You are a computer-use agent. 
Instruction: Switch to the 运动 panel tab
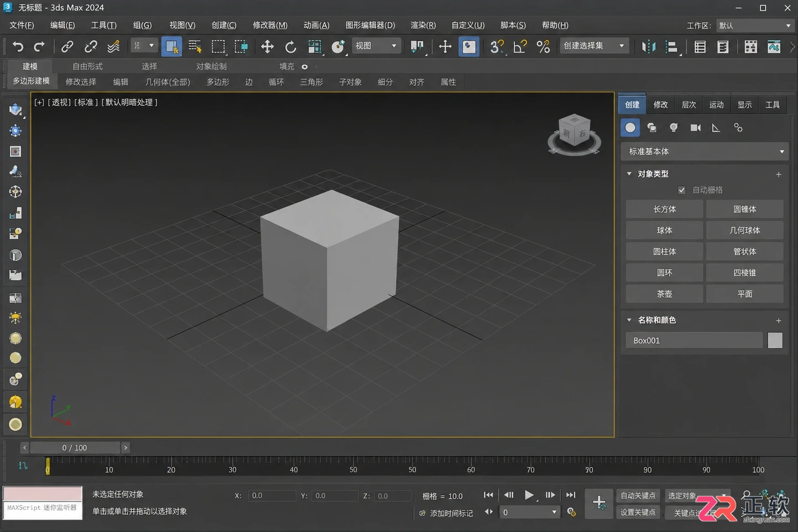tap(717, 105)
